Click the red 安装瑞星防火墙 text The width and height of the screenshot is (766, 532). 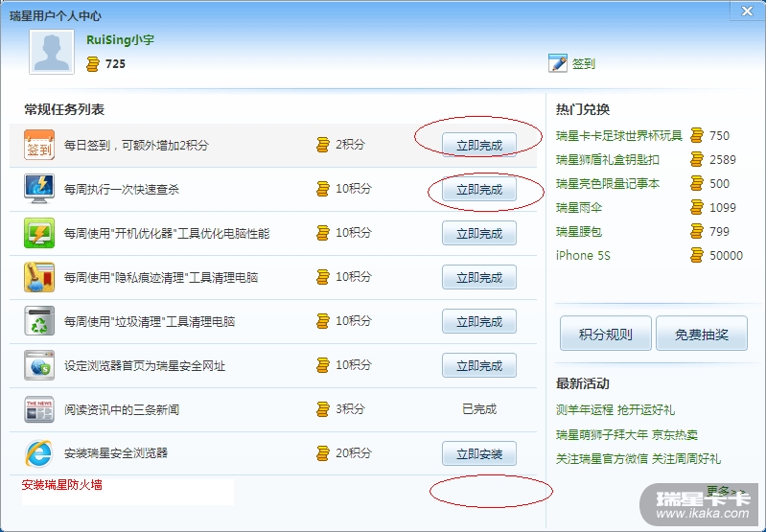pyautogui.click(x=62, y=485)
